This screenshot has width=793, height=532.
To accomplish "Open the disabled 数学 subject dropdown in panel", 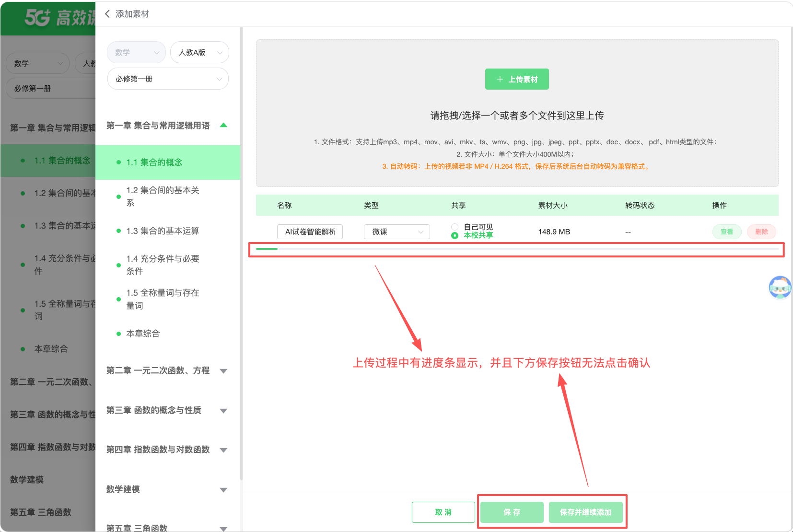I will [136, 52].
